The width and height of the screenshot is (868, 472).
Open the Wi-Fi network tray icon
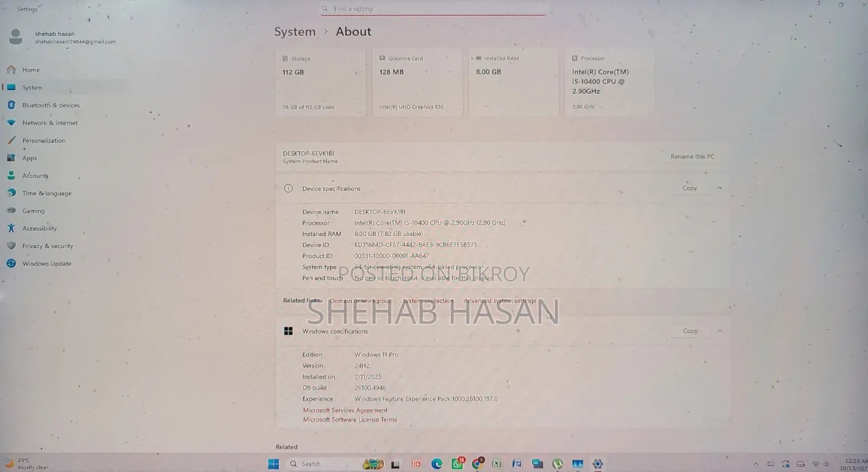pos(815,464)
